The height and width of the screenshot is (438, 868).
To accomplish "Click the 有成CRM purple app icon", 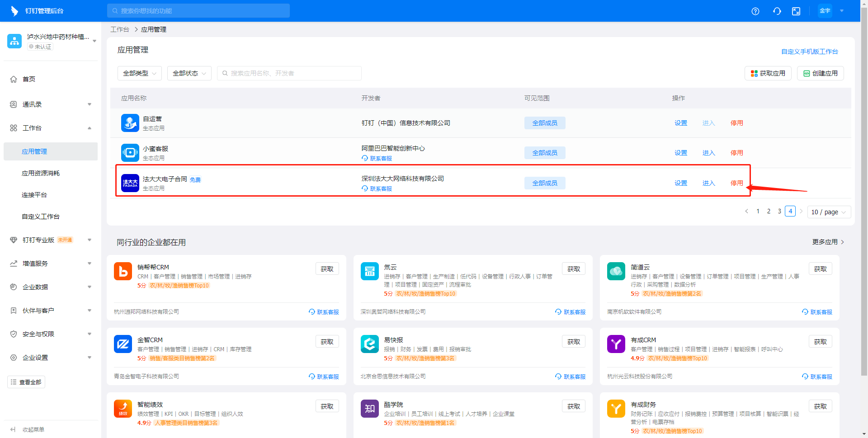I will point(616,344).
